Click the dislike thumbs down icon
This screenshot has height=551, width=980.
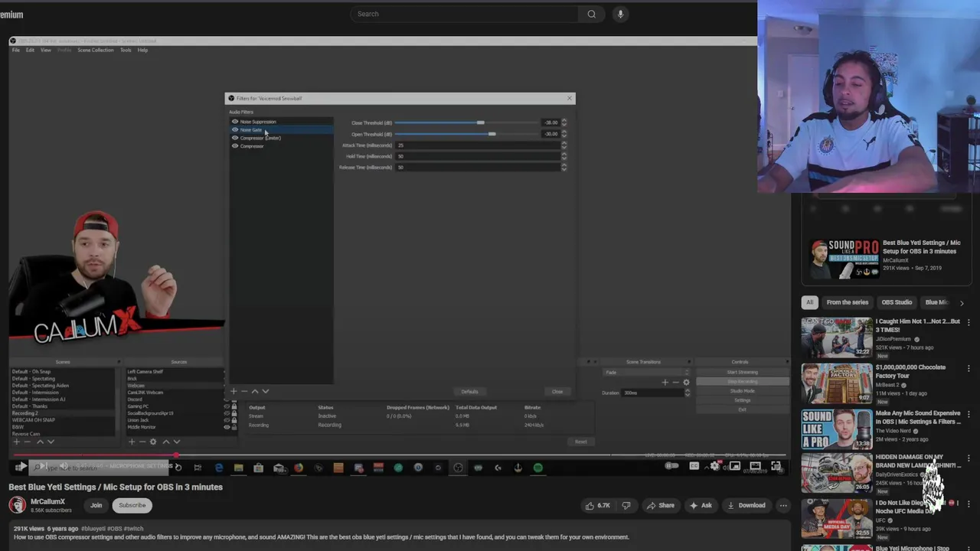pyautogui.click(x=626, y=505)
